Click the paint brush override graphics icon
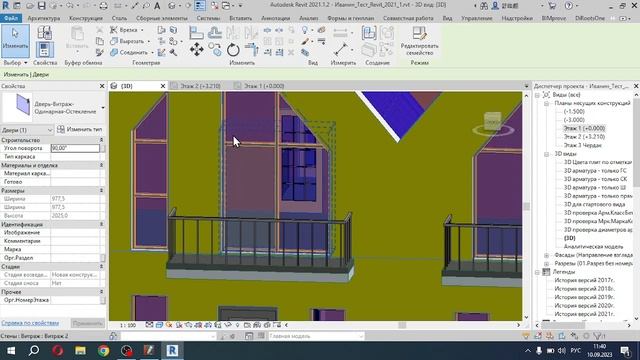640x360 pixels. click(x=305, y=41)
